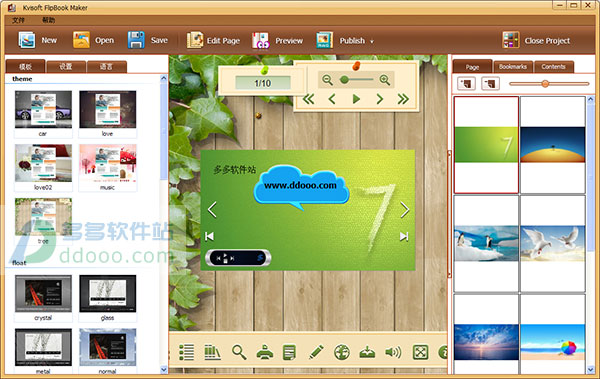
Task: Click the Close Project button
Action: (536, 40)
